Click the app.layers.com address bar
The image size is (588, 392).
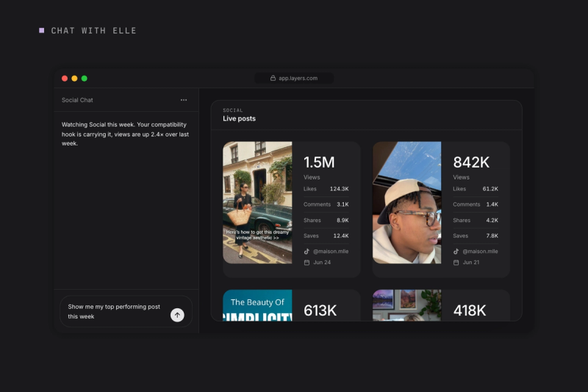pyautogui.click(x=295, y=78)
